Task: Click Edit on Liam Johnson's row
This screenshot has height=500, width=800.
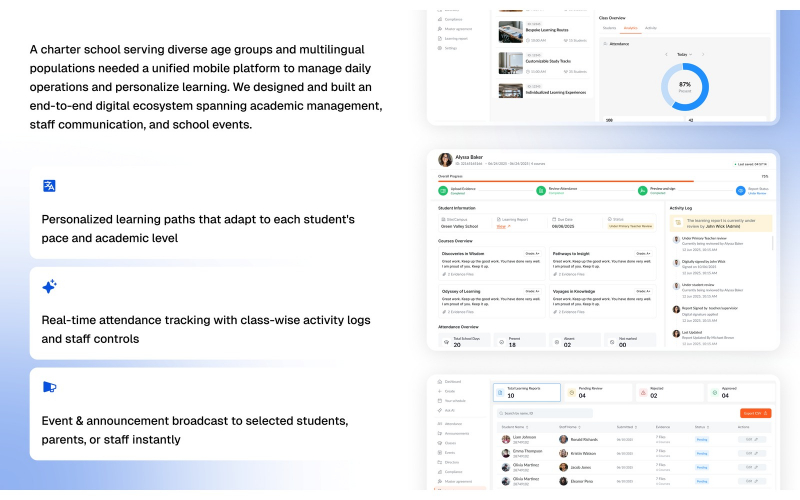Action: coord(752,439)
